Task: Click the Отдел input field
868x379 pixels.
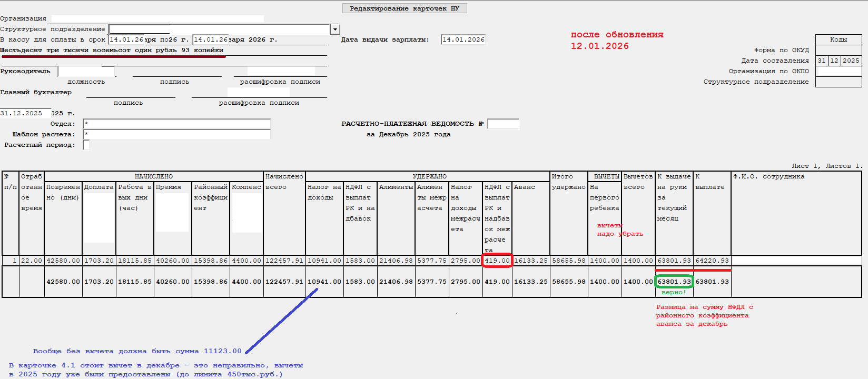Action: tap(177, 124)
